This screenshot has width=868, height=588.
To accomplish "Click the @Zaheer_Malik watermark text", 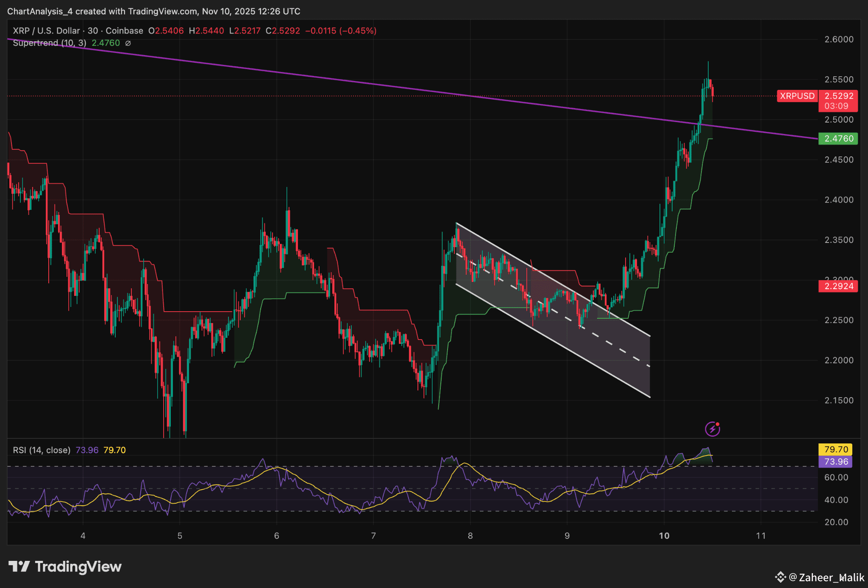I will (x=826, y=577).
